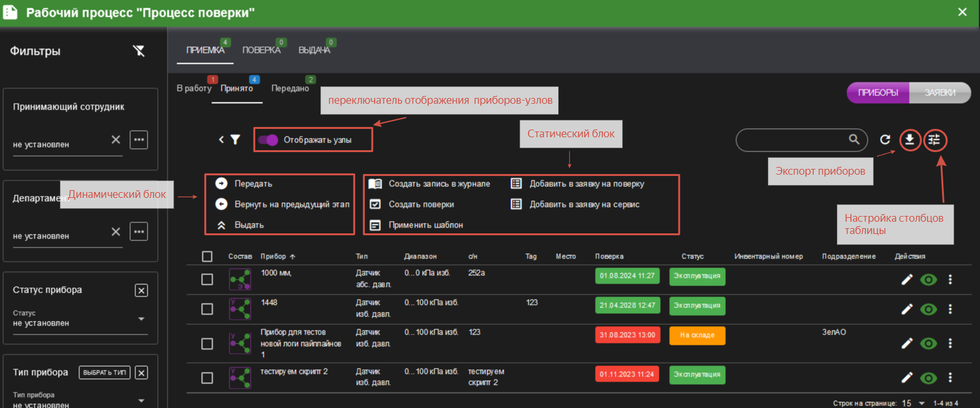Open composition icon of тестируем скрипт 2
Viewport: 980px width, 408px height.
pyautogui.click(x=240, y=378)
